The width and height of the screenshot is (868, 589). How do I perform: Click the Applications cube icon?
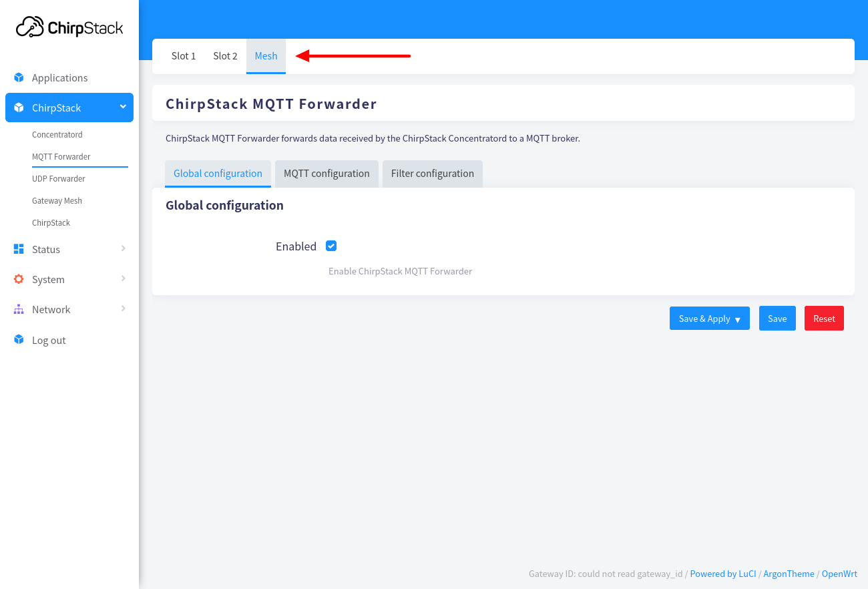pyautogui.click(x=19, y=77)
